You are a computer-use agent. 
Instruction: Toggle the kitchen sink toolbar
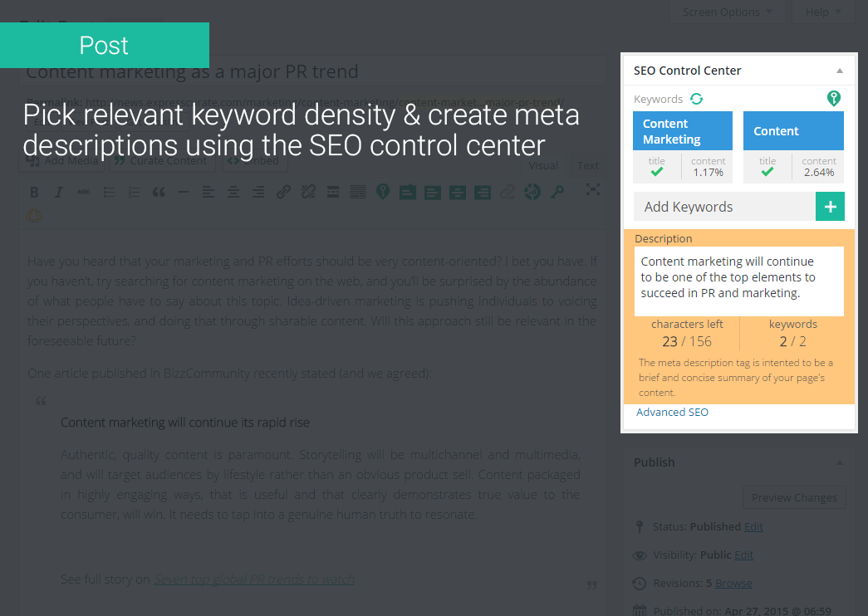click(x=358, y=192)
